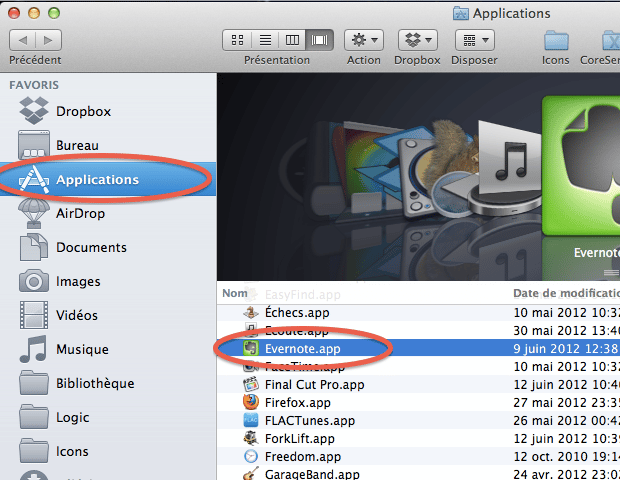
Task: Go back with the Précédent left arrow
Action: pyautogui.click(x=23, y=40)
